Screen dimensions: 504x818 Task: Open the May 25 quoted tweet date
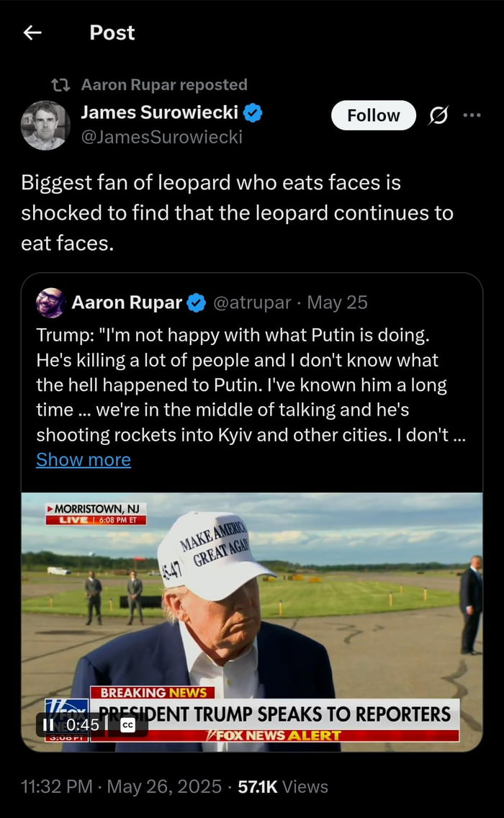[x=336, y=304]
